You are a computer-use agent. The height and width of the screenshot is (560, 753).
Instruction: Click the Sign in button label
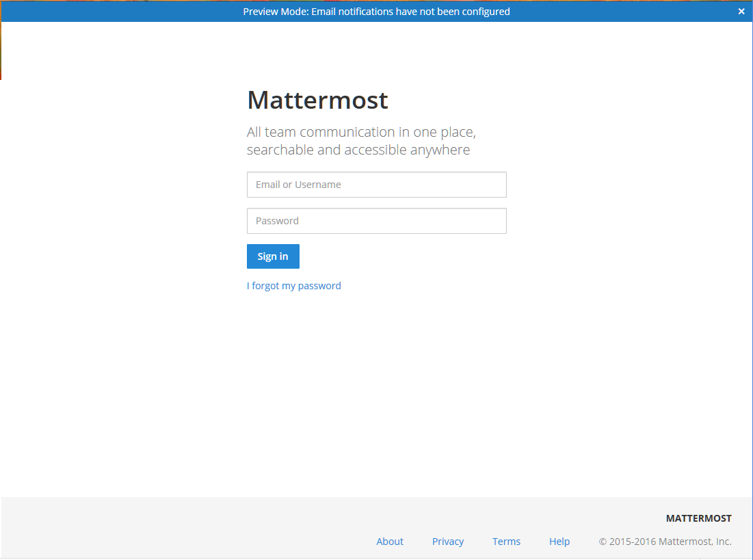click(x=272, y=256)
